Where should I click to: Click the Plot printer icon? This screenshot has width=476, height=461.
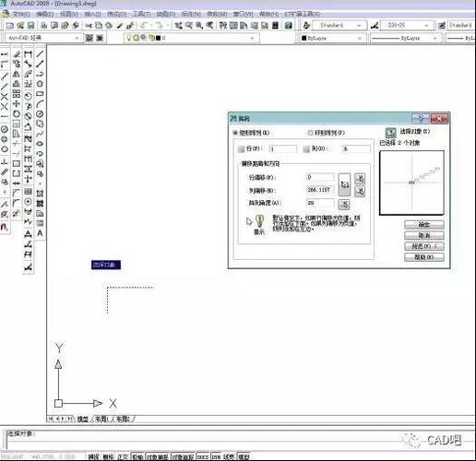click(x=44, y=26)
